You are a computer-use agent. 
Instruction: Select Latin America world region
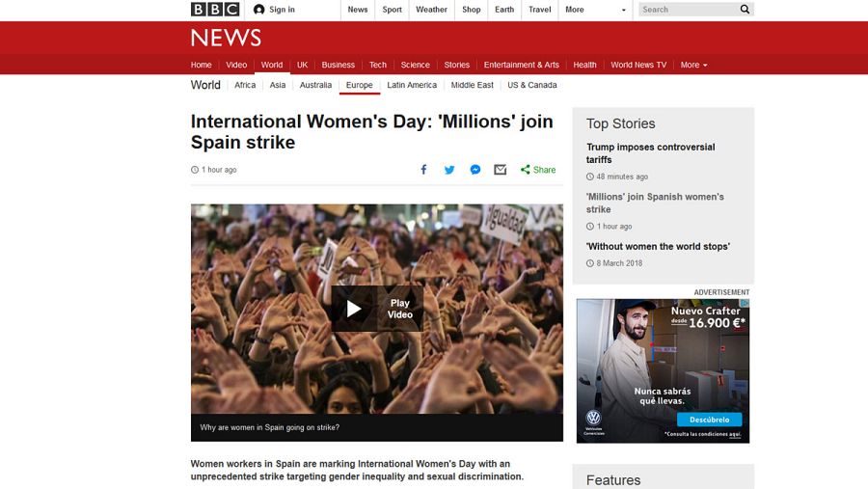click(x=412, y=85)
